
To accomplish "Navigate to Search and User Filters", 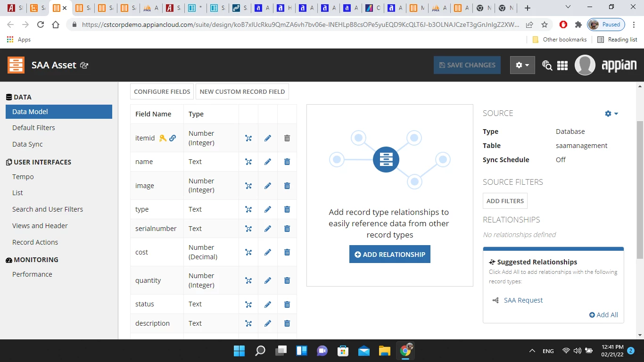I will pos(48,209).
